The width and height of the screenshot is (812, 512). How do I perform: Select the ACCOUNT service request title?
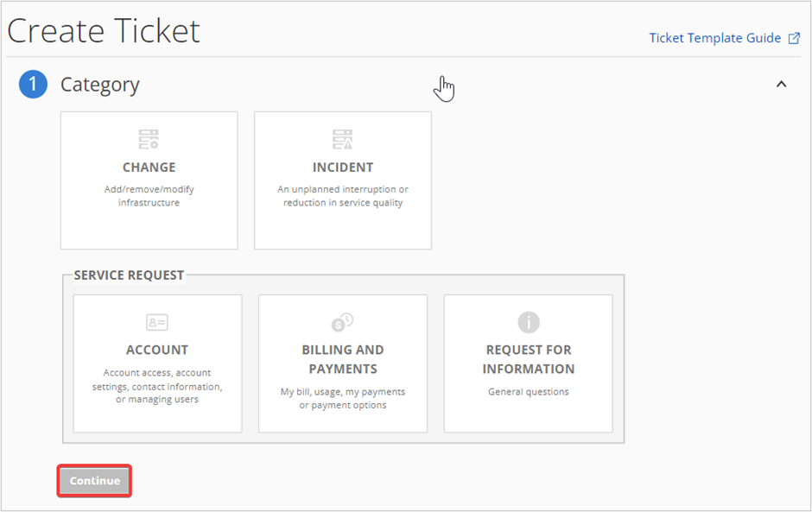point(157,350)
